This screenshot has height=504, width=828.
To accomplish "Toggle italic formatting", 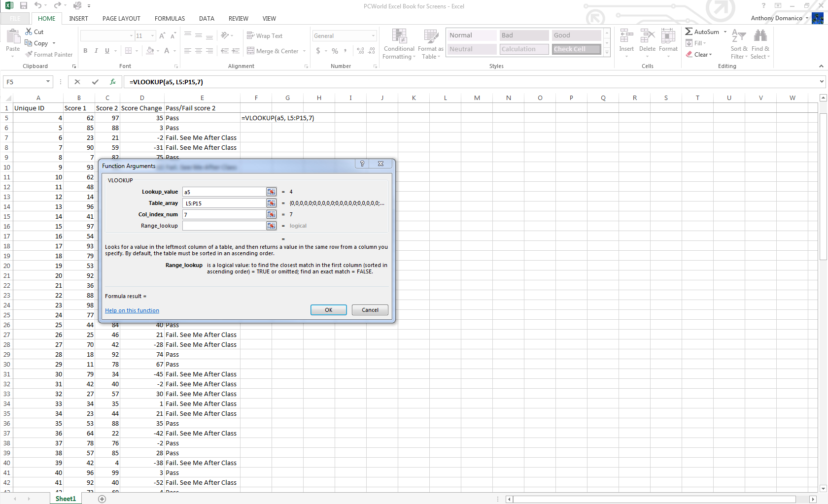I will coord(96,51).
